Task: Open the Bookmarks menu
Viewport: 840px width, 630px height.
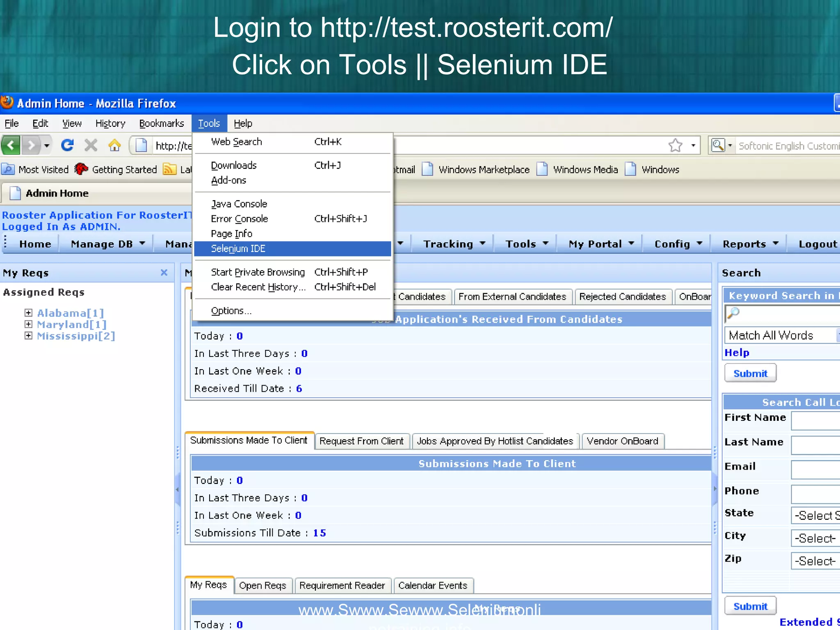Action: pyautogui.click(x=162, y=123)
